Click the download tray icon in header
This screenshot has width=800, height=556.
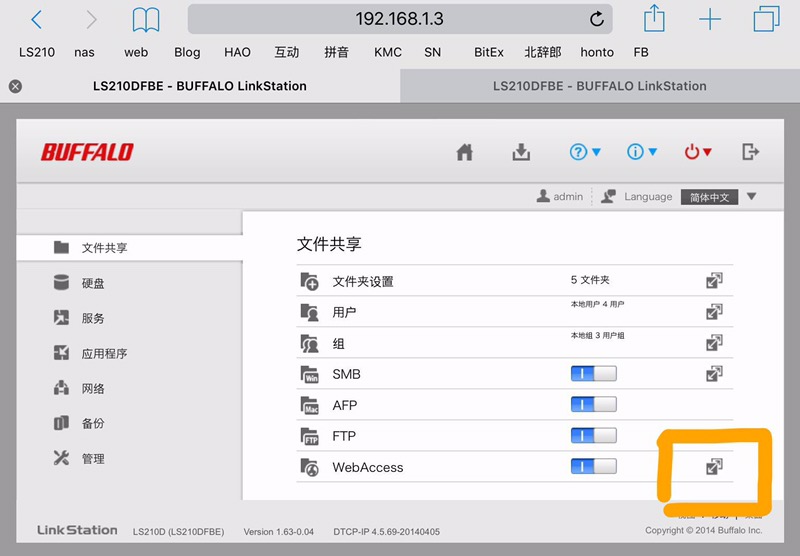(521, 152)
